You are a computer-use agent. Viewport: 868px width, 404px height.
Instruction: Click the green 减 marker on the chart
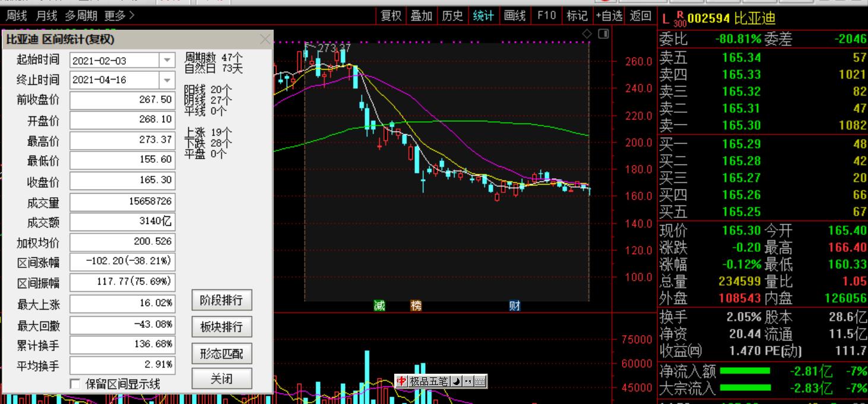click(379, 306)
